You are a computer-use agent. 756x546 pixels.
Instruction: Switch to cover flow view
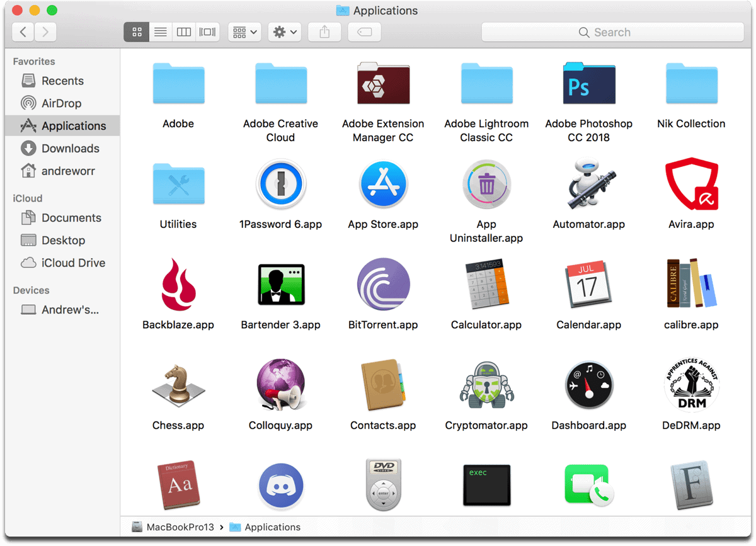(207, 31)
